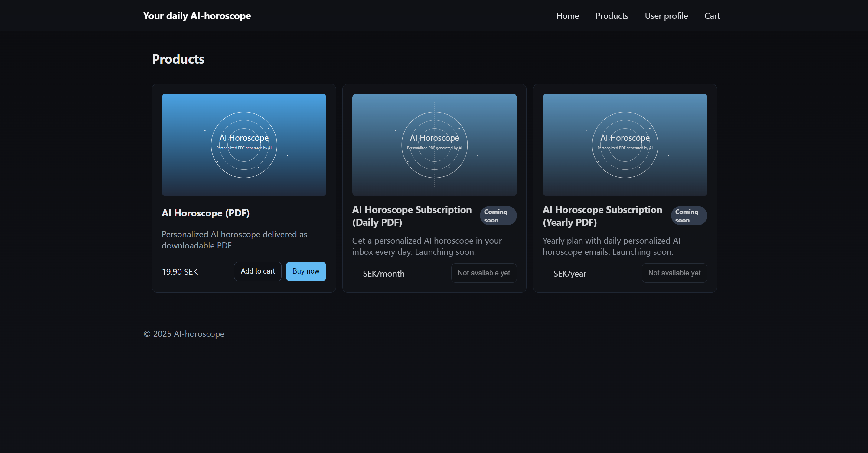Click the site title 'Your daily AI-horoscope'
Screen dimensions: 868x453
tap(197, 16)
